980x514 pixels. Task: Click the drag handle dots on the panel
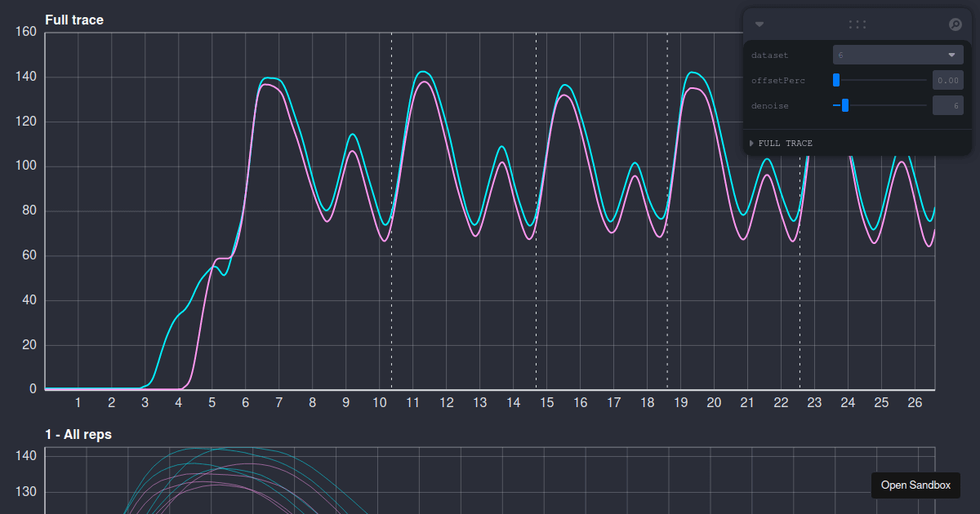(857, 24)
